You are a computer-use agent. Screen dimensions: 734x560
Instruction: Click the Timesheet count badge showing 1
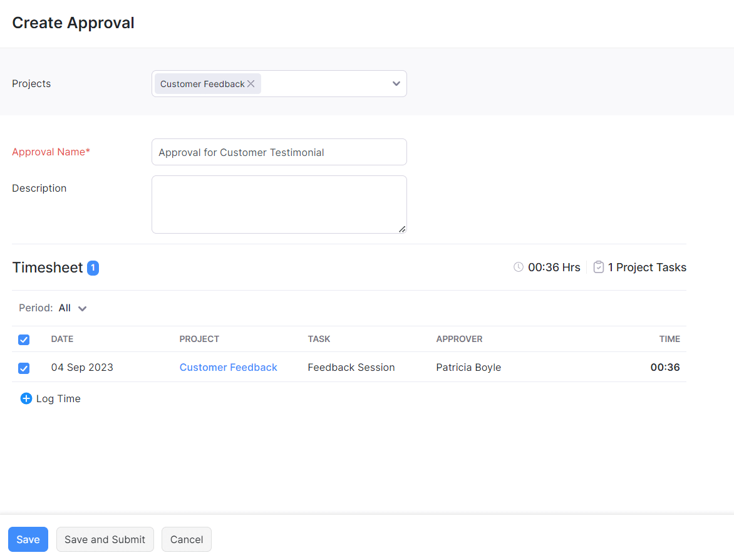tap(93, 267)
